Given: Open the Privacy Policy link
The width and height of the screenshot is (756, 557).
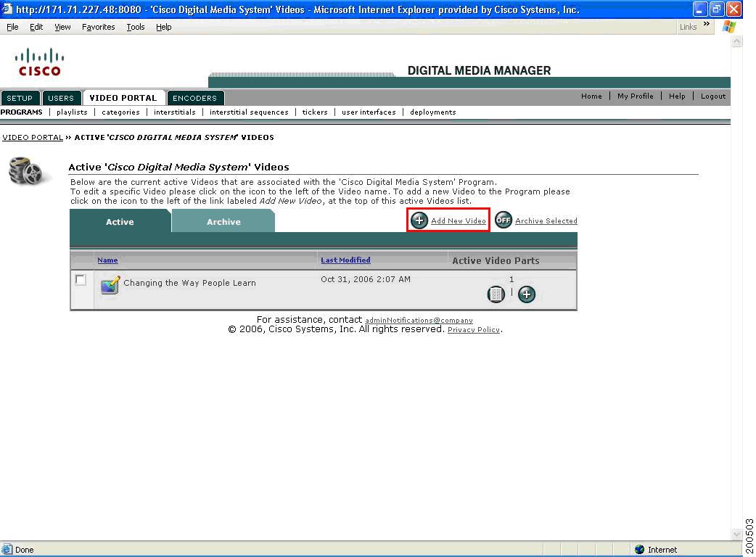Looking at the screenshot, I should [473, 329].
